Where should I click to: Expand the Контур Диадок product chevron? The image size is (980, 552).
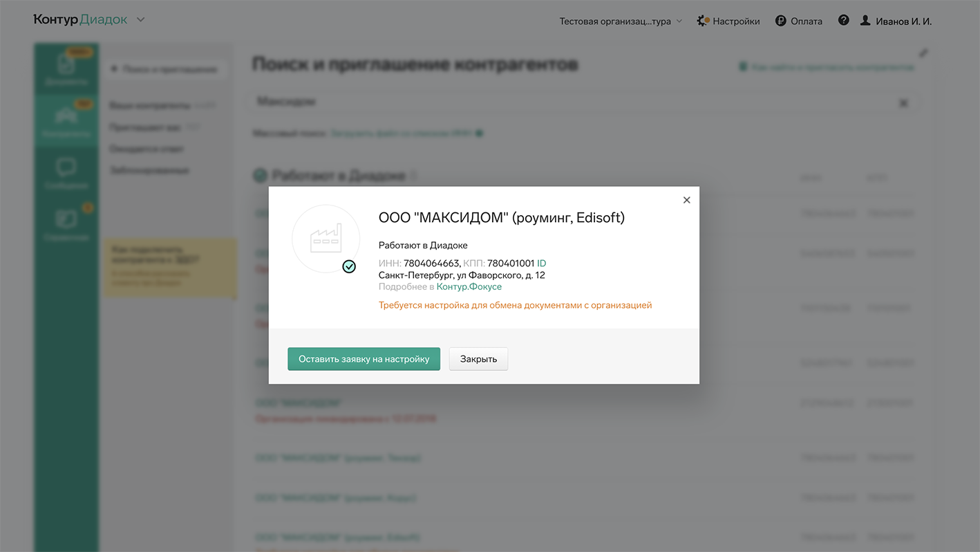[141, 19]
